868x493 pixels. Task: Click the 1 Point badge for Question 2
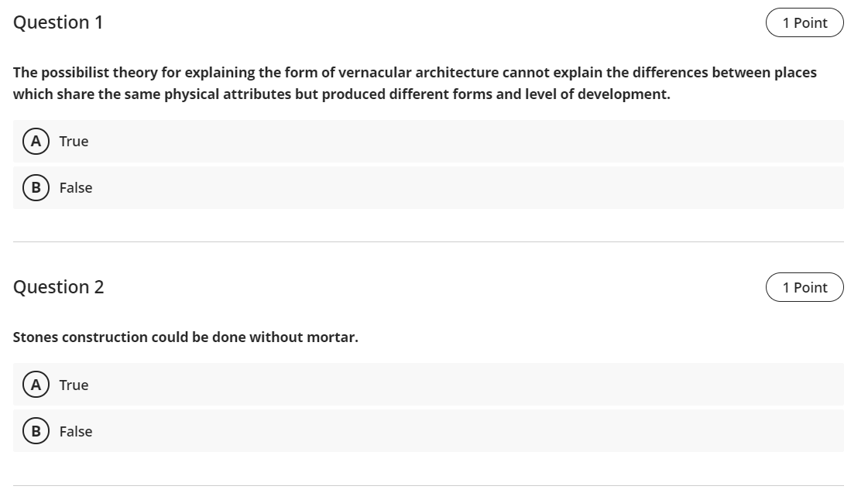805,286
